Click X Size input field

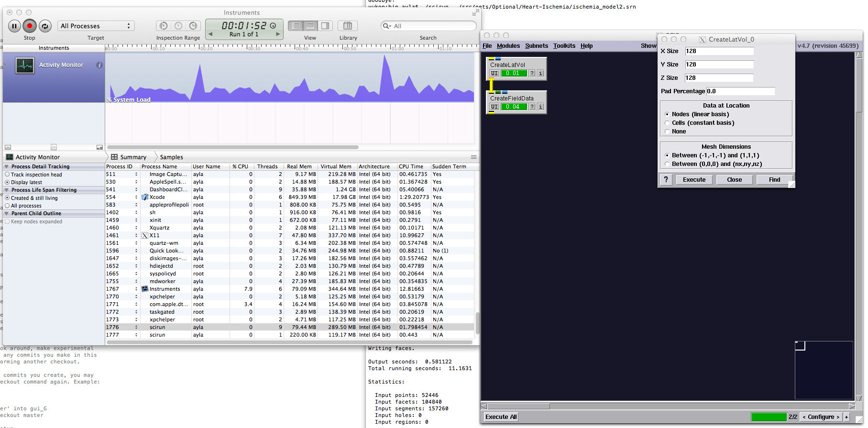click(x=719, y=51)
